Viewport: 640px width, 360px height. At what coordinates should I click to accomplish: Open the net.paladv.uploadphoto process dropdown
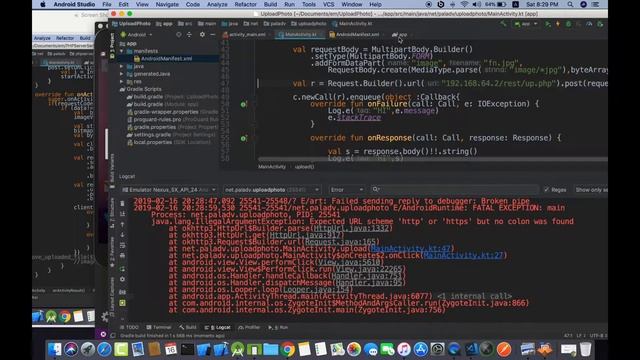coord(272,190)
